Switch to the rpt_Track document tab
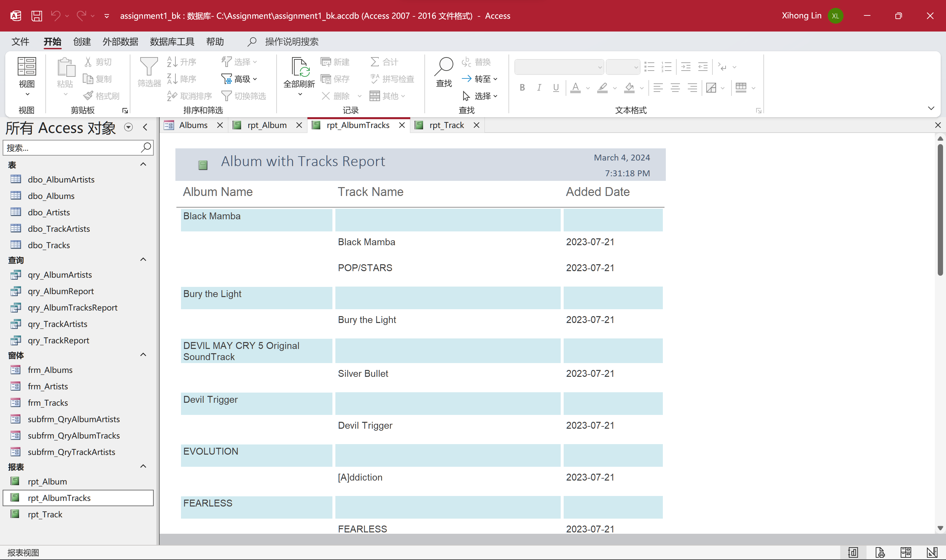This screenshot has width=946, height=560. tap(447, 125)
